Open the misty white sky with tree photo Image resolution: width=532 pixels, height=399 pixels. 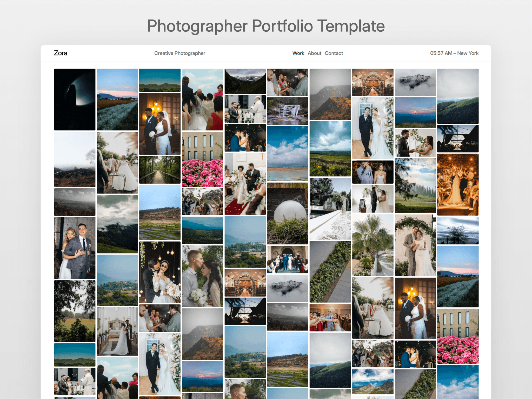click(x=75, y=159)
